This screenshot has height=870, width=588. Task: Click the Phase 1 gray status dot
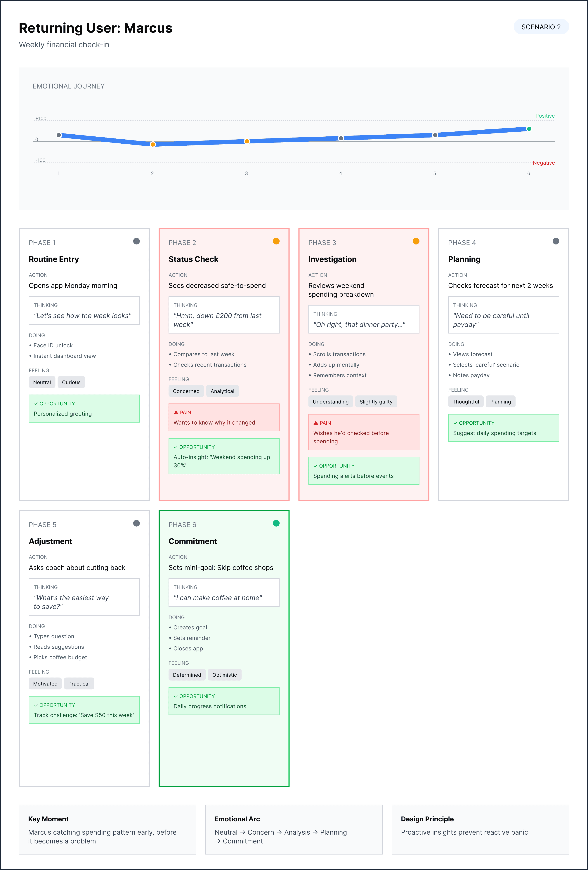pyautogui.click(x=137, y=241)
